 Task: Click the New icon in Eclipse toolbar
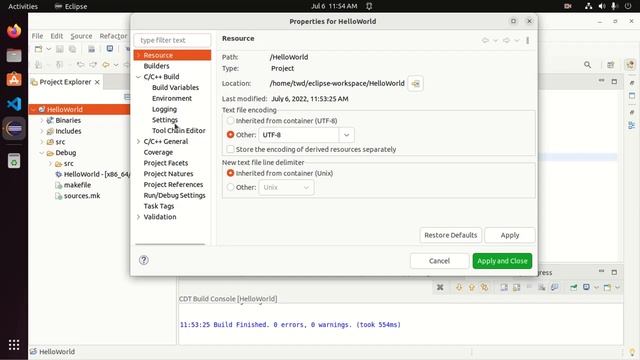(38, 49)
